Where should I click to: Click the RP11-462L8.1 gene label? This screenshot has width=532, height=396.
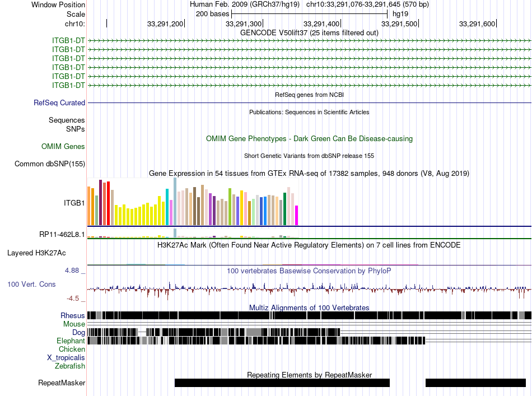[x=62, y=235]
